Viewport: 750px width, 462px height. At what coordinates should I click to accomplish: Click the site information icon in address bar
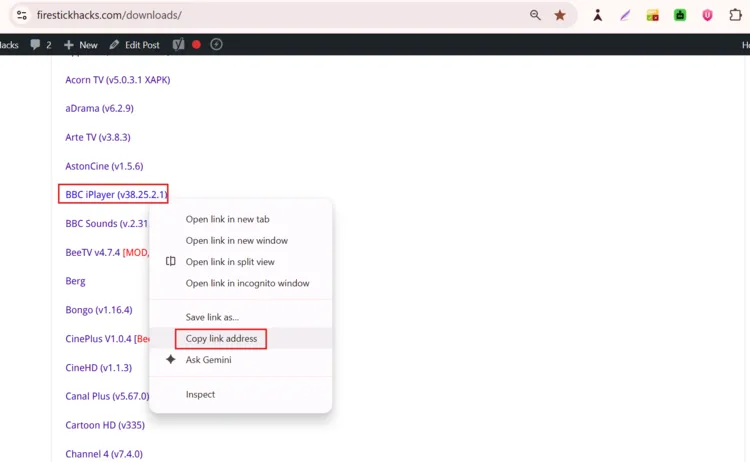click(22, 15)
